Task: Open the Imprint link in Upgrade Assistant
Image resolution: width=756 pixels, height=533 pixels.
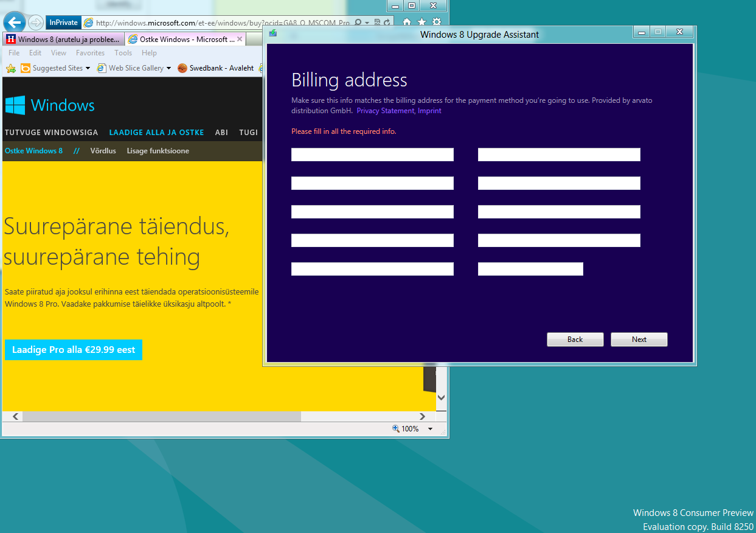Action: click(429, 111)
